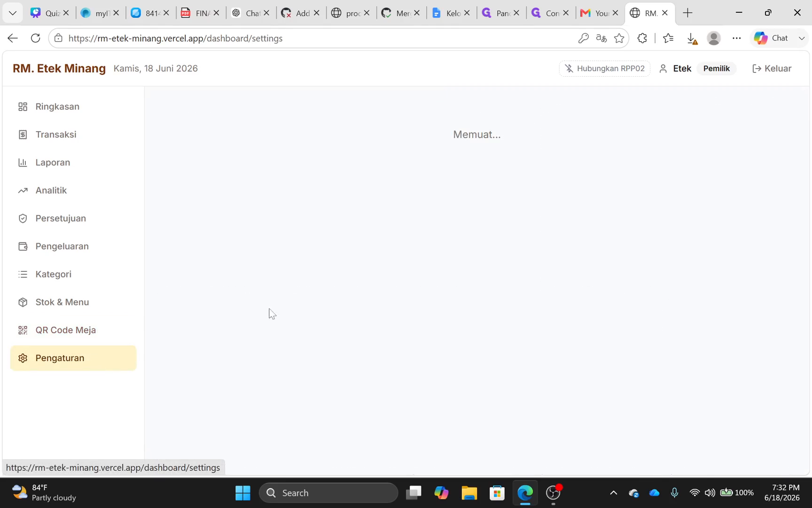
Task: Focus the browser address bar URL
Action: click(176, 39)
